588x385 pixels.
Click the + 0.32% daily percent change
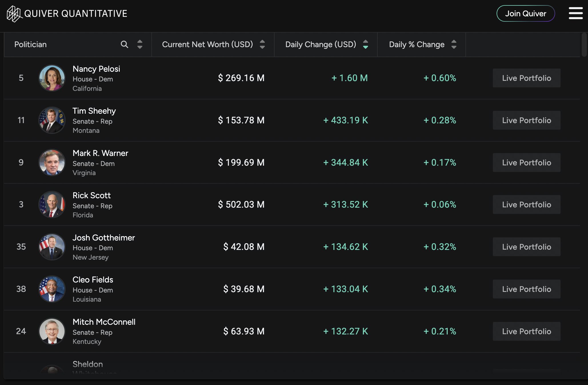[x=440, y=247]
